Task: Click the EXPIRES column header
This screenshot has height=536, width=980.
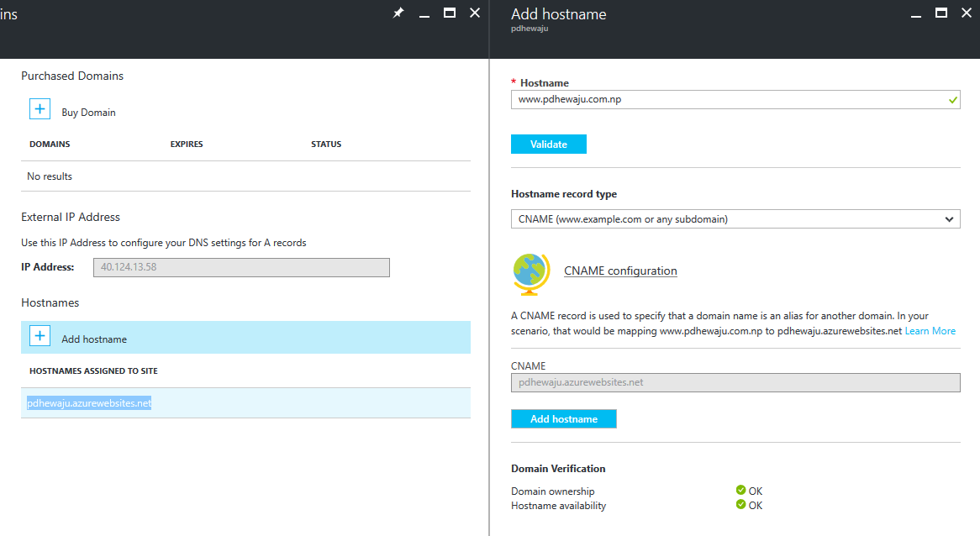Action: click(x=187, y=145)
